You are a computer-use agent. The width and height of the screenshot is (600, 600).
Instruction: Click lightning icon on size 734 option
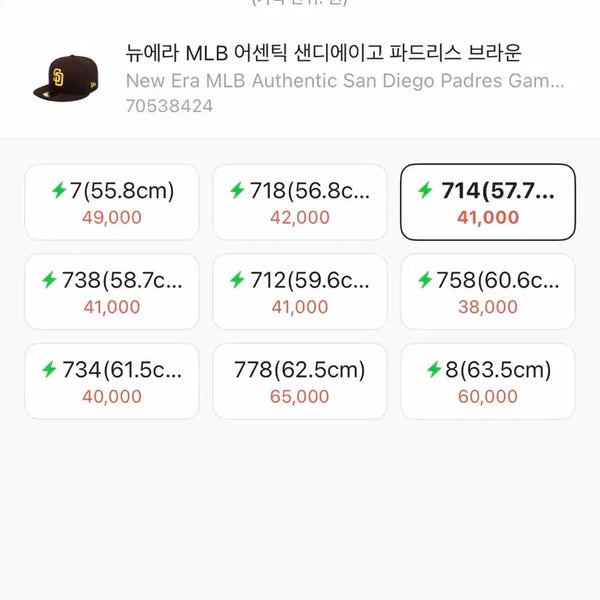(49, 369)
